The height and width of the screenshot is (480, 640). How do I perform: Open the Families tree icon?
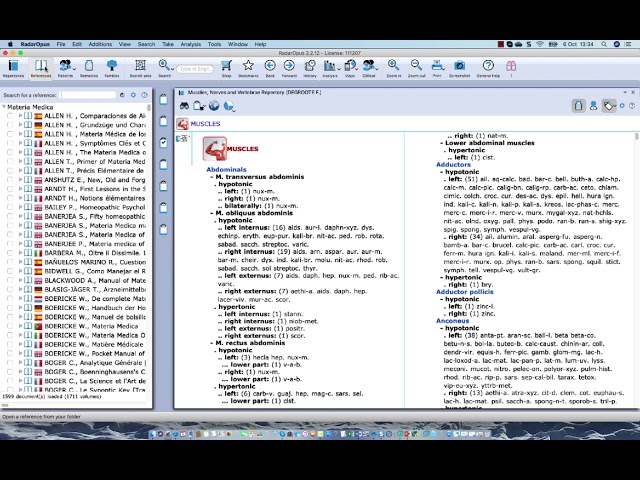pos(112,68)
